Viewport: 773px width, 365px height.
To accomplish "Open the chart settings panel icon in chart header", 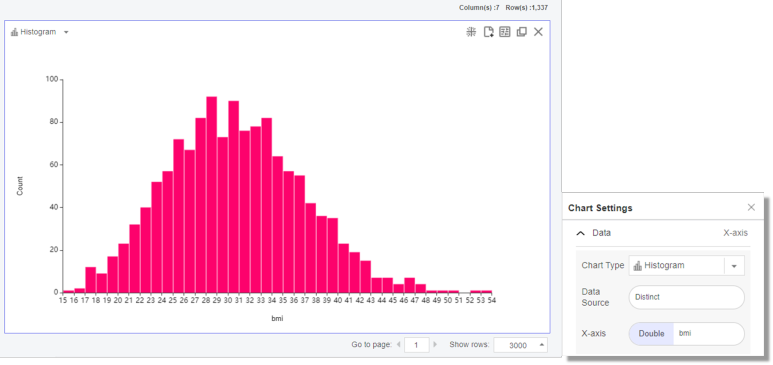I will (x=505, y=32).
